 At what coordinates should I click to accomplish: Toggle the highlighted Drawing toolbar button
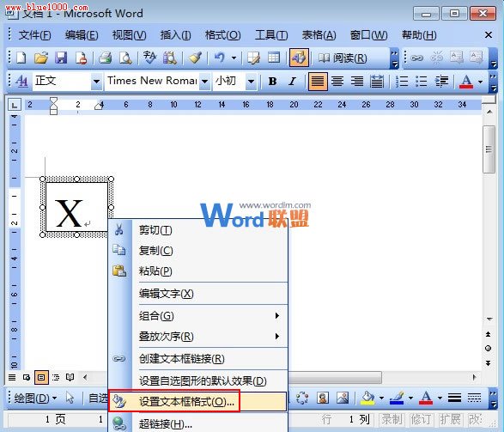(299, 58)
